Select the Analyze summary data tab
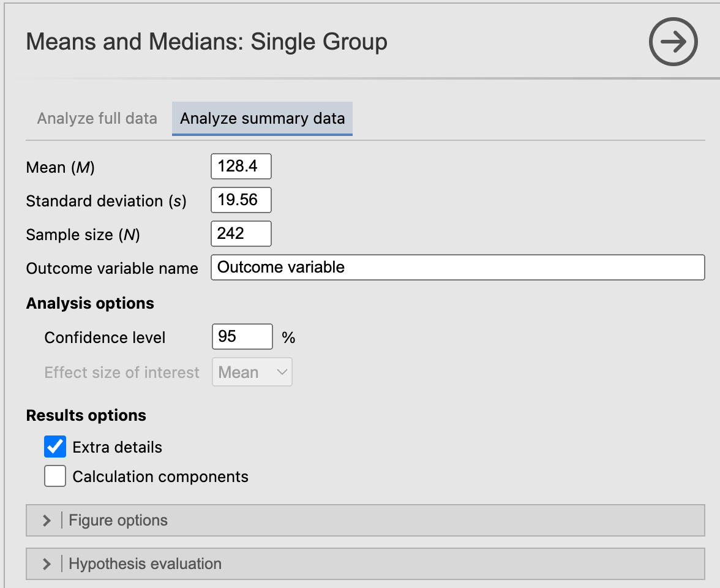Screen dimensions: 720x588 (x=262, y=118)
